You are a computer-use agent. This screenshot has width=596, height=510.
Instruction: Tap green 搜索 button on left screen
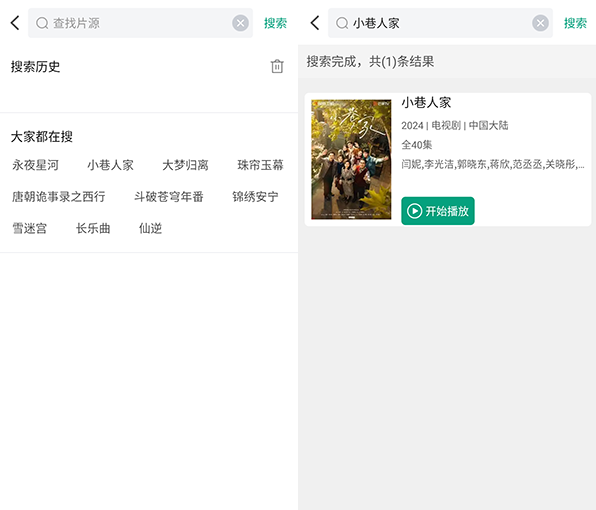pos(275,23)
